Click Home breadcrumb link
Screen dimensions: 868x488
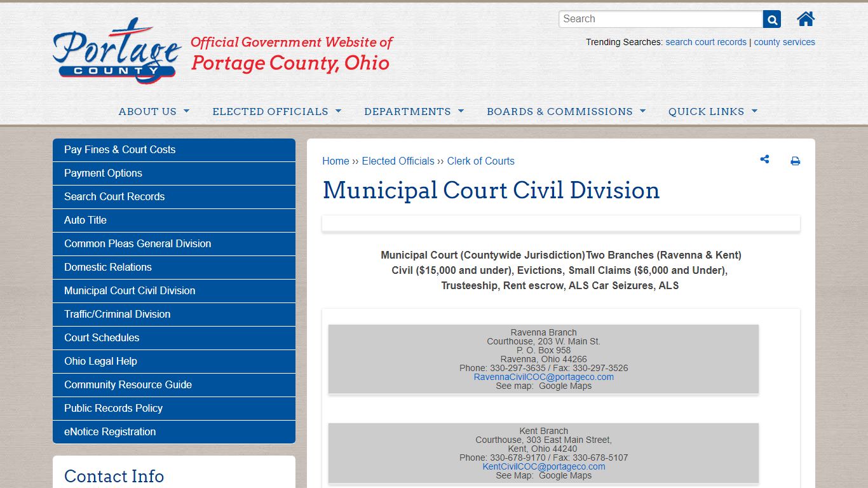(x=336, y=161)
